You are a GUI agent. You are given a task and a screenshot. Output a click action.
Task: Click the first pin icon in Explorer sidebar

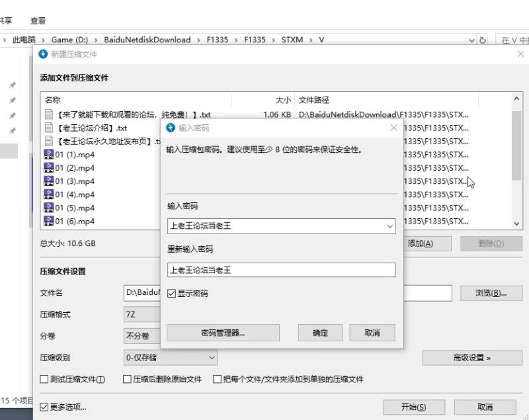(x=13, y=85)
